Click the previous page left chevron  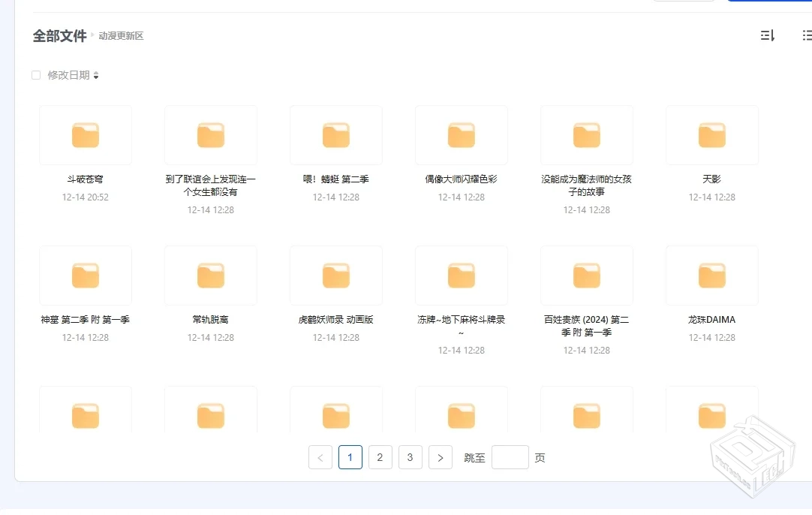pos(320,456)
